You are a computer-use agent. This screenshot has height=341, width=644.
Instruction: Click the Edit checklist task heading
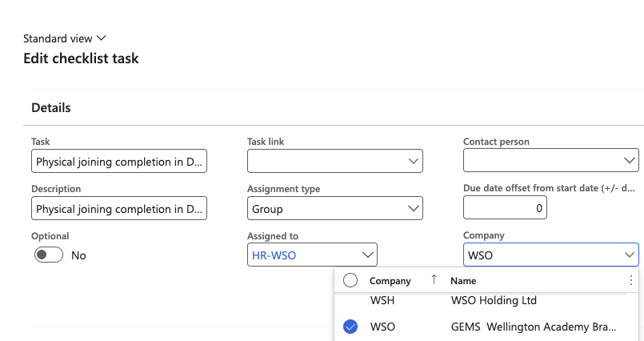[81, 58]
